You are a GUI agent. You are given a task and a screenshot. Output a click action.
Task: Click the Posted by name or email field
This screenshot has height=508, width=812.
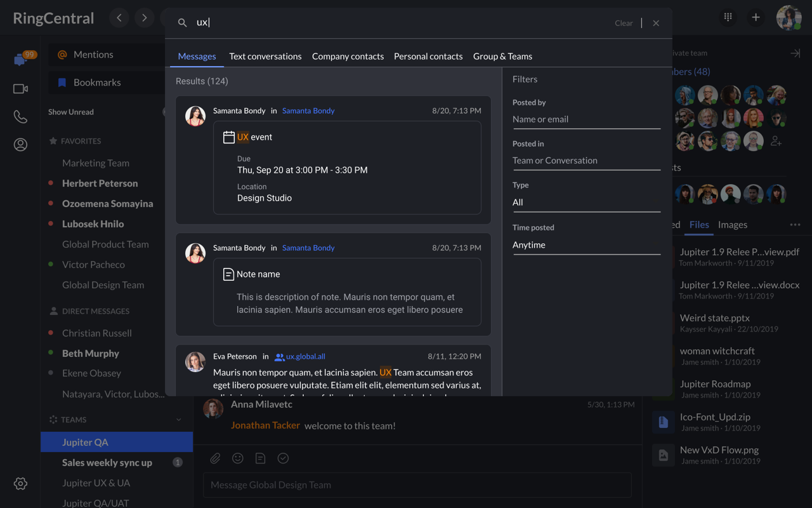(x=586, y=119)
